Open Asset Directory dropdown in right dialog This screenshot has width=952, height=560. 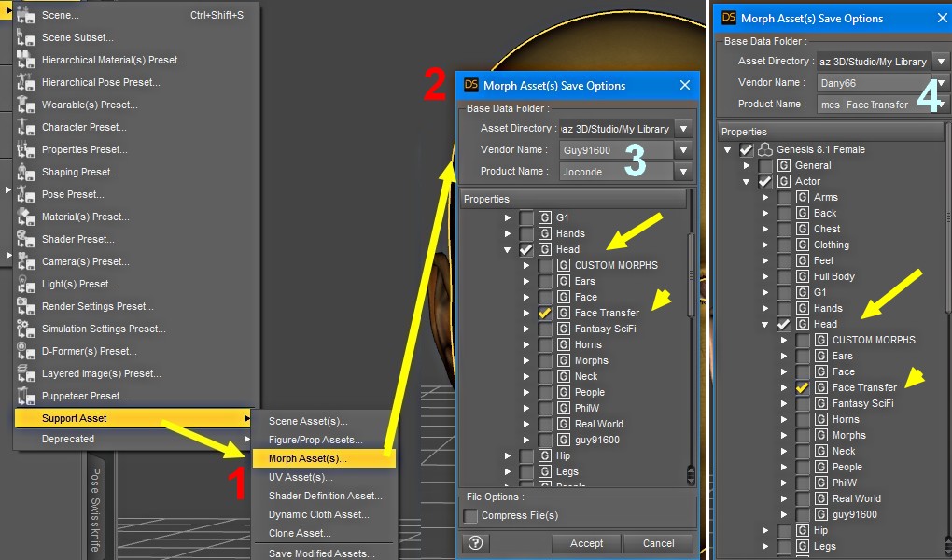[941, 62]
